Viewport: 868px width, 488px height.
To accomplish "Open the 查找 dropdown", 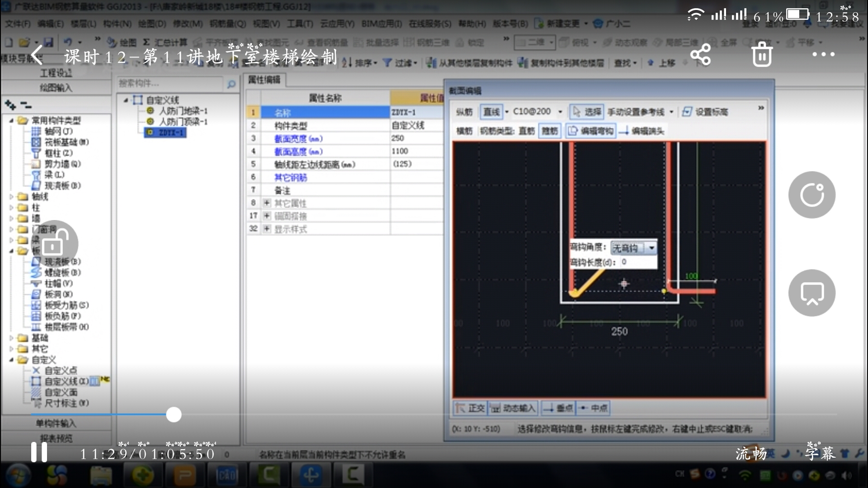I will click(625, 63).
